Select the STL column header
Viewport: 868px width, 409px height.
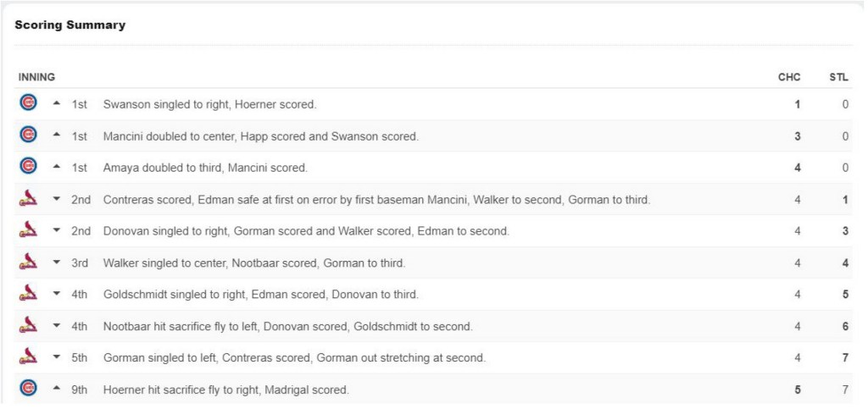pos(838,77)
